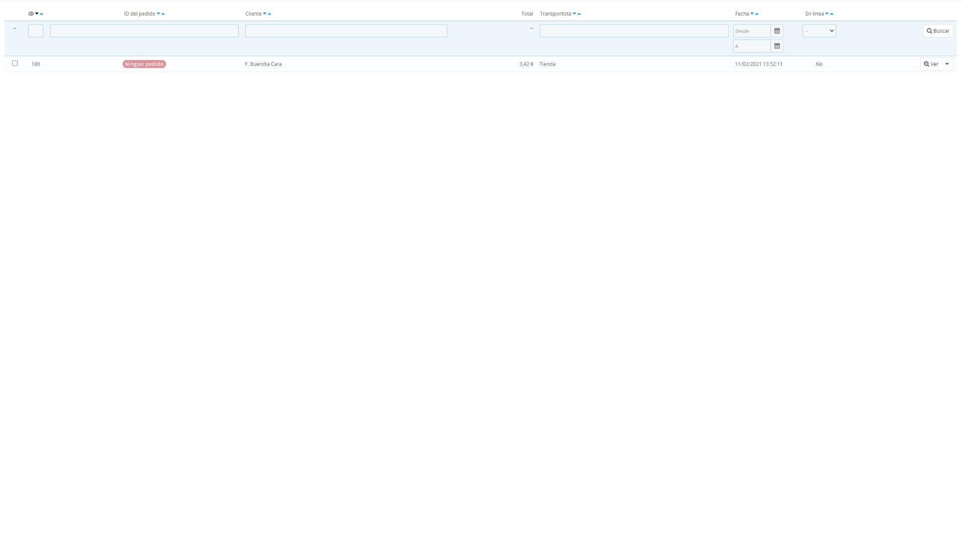Open calendar for A date
The width and height of the screenshot is (963, 560).
(x=777, y=46)
